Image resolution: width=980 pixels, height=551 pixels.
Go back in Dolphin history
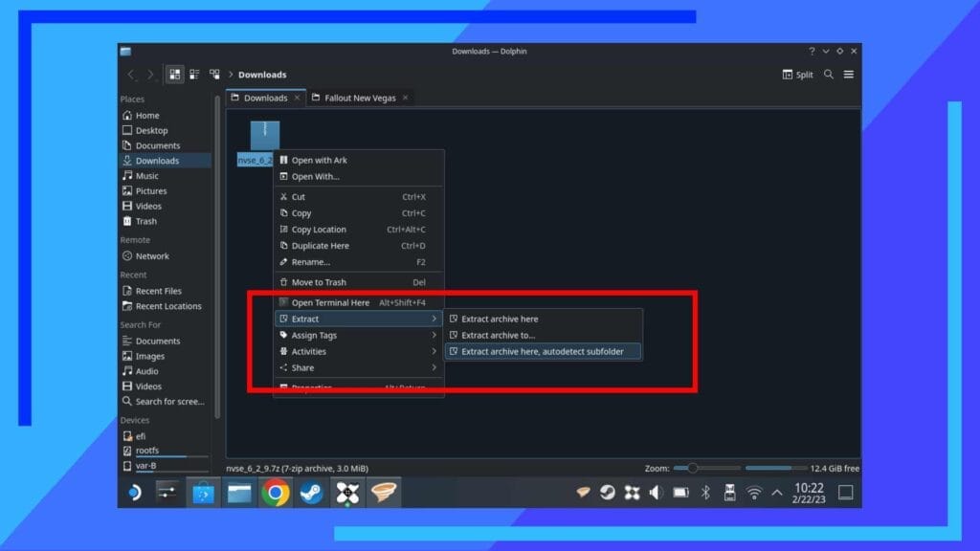tap(130, 75)
